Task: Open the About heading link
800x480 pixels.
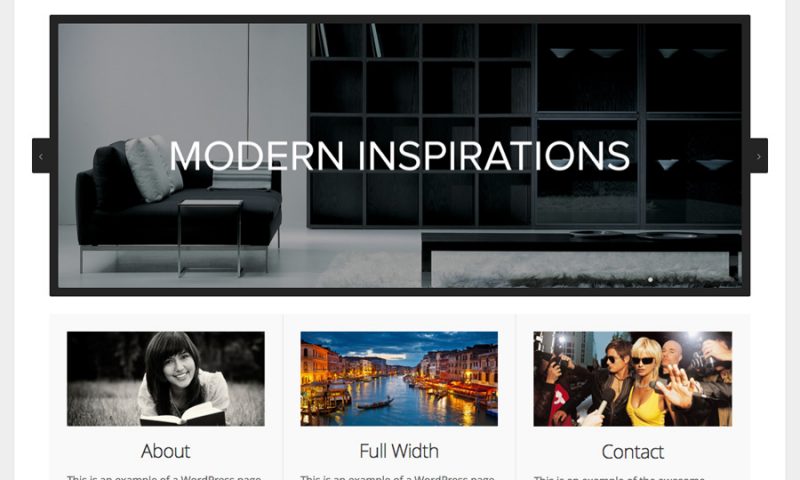Action: [x=165, y=451]
